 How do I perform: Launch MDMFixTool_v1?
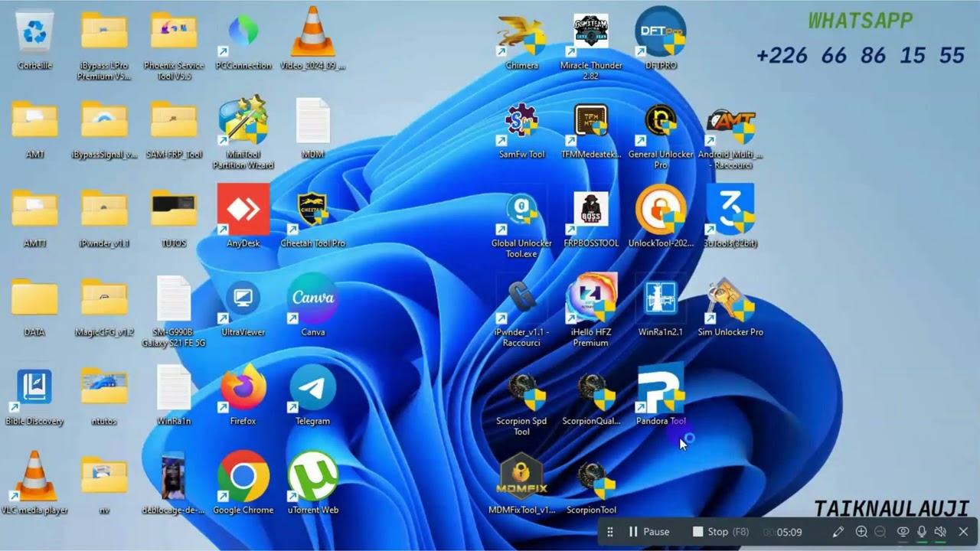pos(521,478)
